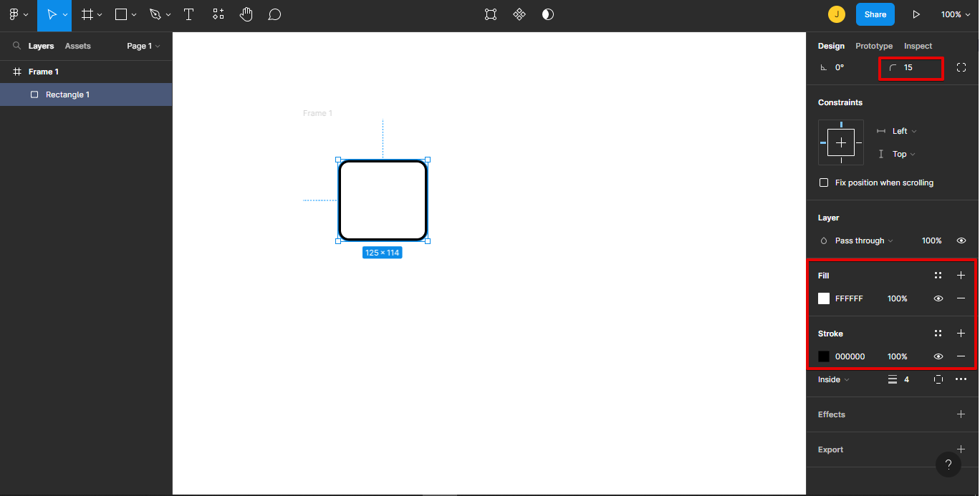The width and height of the screenshot is (980, 496).
Task: Remove the FFFFFF fill
Action: click(x=961, y=298)
